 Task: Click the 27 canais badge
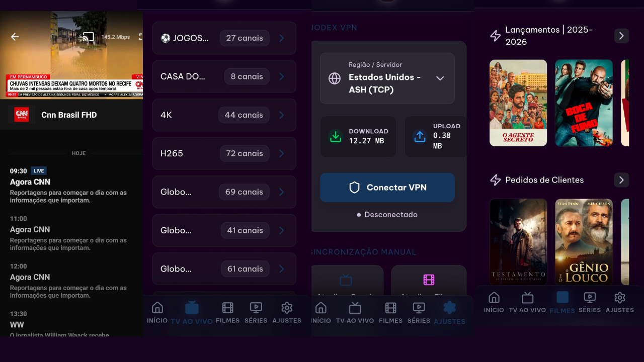pos(245,38)
